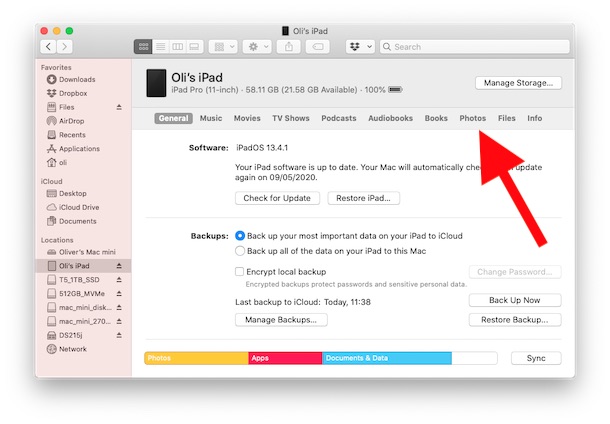
Task: Click Check for Update button
Action: [277, 198]
